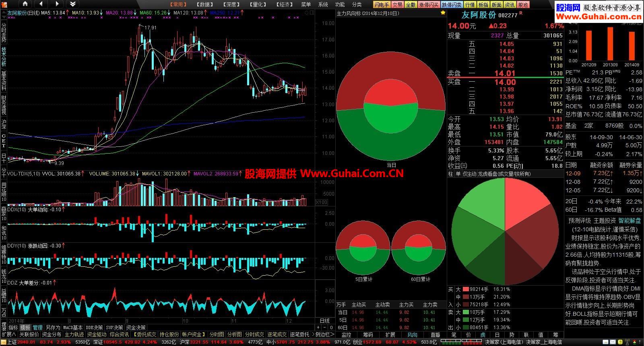The height and width of the screenshot is (346, 644).
Task: Select the 预测评级 view option
Action: click(x=580, y=220)
